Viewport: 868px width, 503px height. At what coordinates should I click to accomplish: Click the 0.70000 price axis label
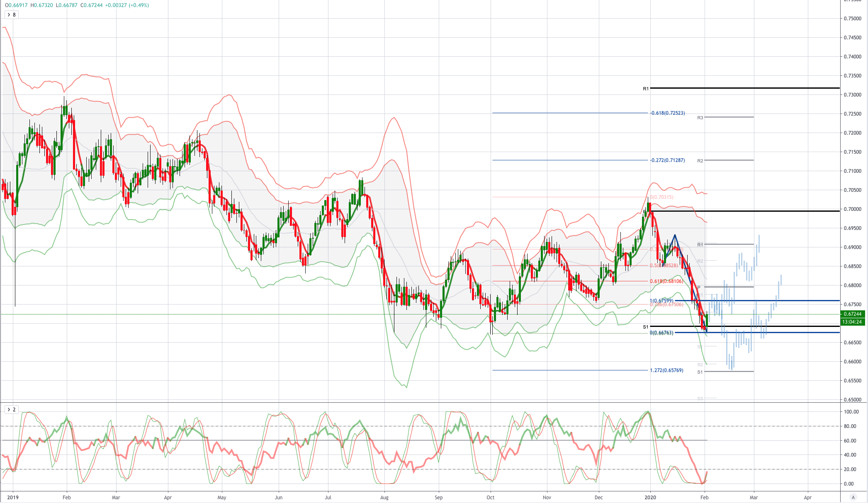coord(853,209)
